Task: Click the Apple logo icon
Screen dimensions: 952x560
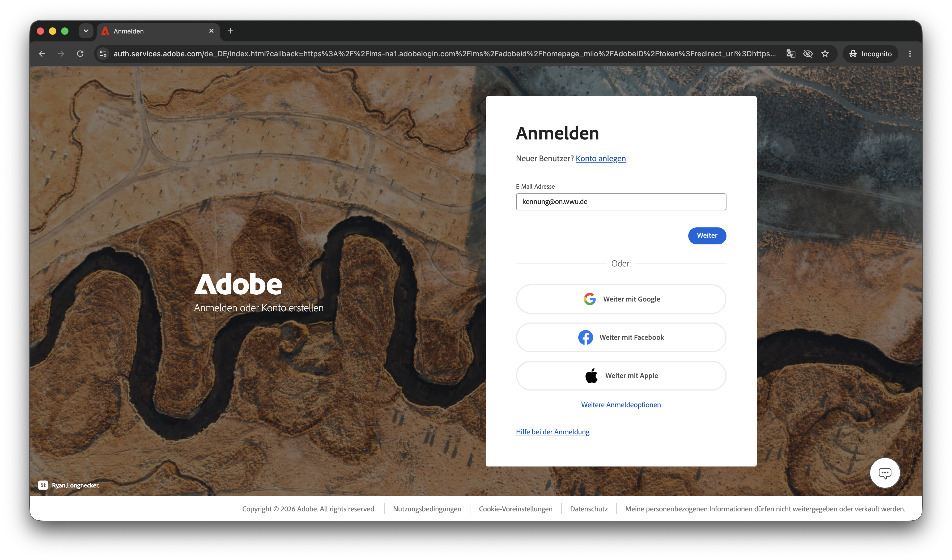Action: tap(591, 375)
